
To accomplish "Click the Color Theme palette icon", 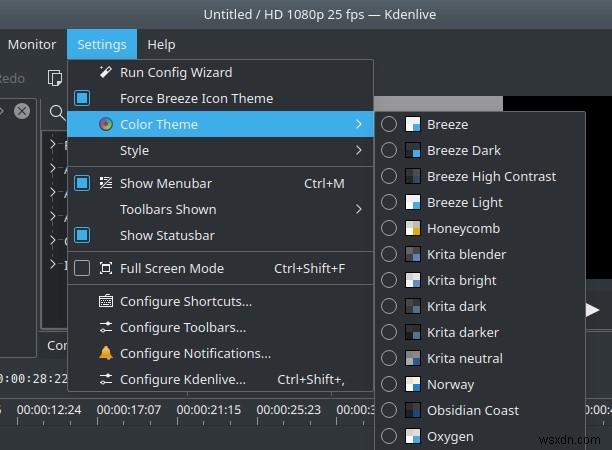I will point(106,124).
